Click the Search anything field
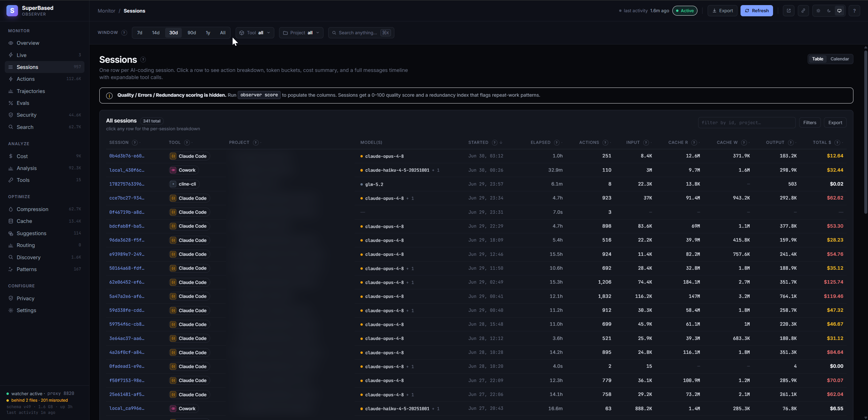The width and height of the screenshot is (868, 420). coord(361,33)
